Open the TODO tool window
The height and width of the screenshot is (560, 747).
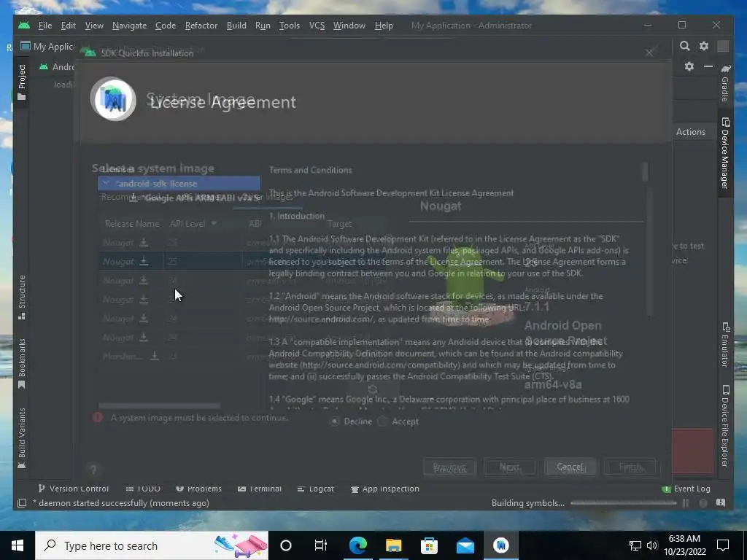[x=143, y=489]
